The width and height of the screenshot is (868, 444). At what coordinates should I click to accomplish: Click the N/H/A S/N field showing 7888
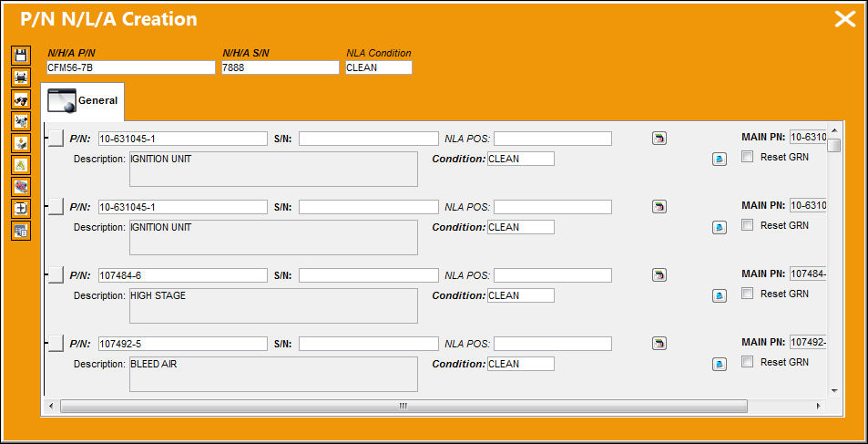coord(281,67)
